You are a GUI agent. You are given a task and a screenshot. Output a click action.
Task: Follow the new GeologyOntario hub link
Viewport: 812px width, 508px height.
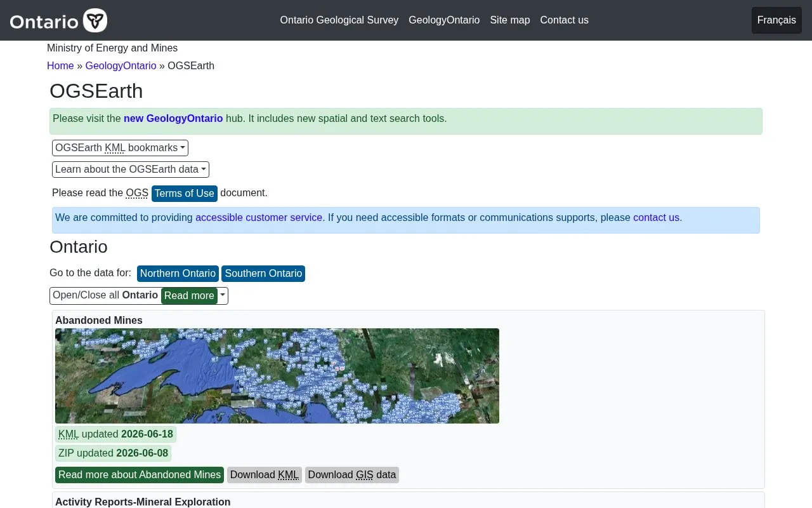tap(173, 119)
